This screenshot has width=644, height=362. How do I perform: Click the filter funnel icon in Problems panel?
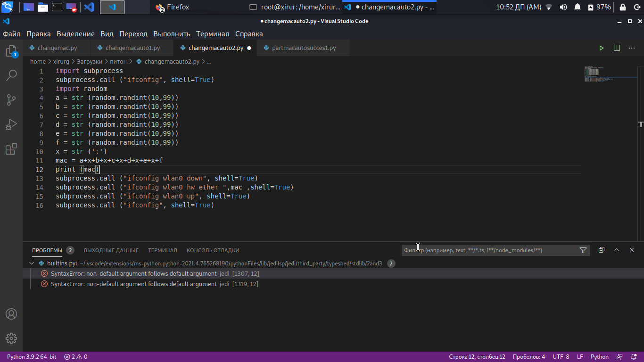point(583,250)
